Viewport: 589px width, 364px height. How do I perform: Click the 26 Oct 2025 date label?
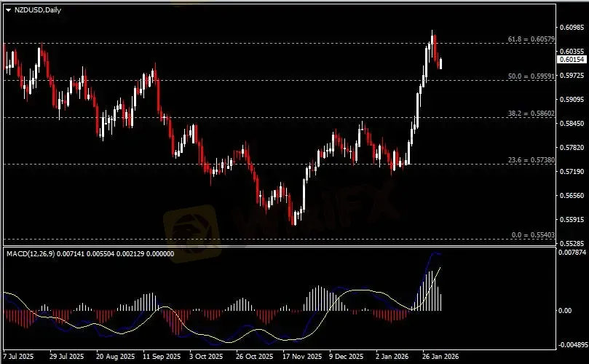tap(254, 356)
